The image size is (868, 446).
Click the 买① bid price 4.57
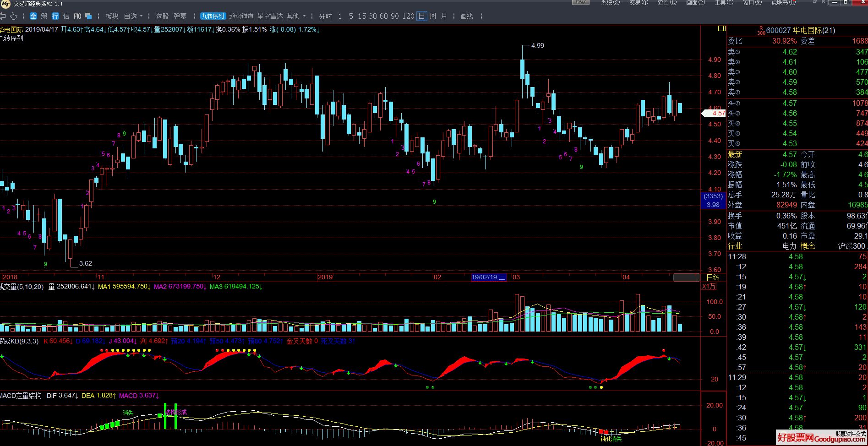pyautogui.click(x=790, y=103)
